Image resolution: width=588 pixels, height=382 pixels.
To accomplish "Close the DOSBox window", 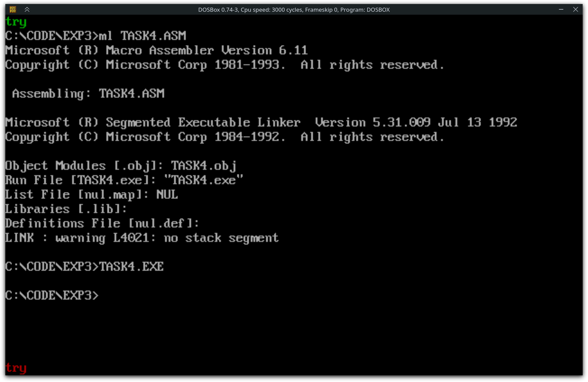I will click(x=575, y=9).
